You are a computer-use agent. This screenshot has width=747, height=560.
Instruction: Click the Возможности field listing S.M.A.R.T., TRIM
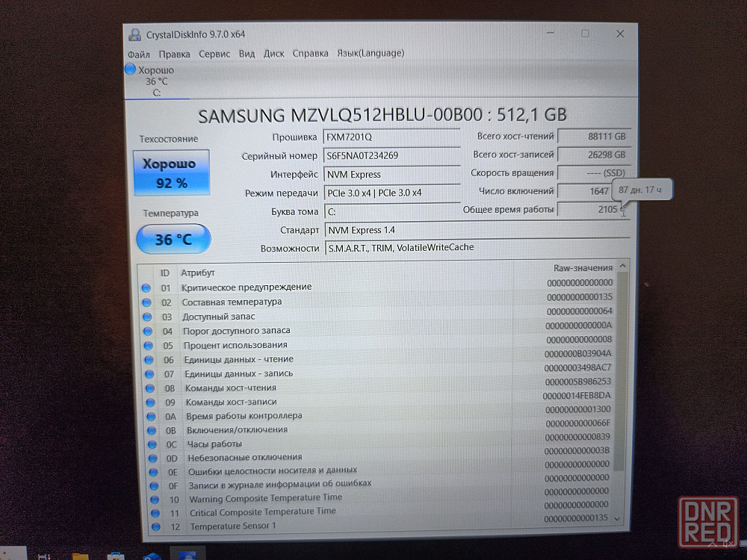tap(478, 248)
